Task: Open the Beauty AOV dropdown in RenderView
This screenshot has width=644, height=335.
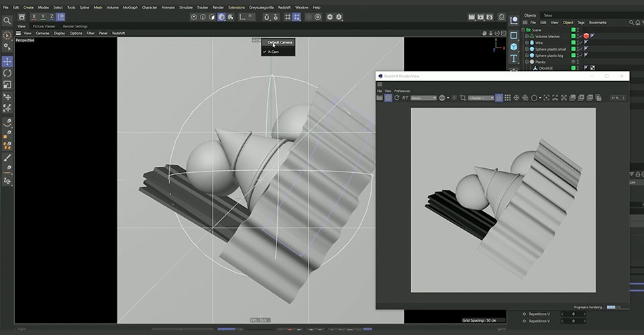Action: (x=423, y=98)
